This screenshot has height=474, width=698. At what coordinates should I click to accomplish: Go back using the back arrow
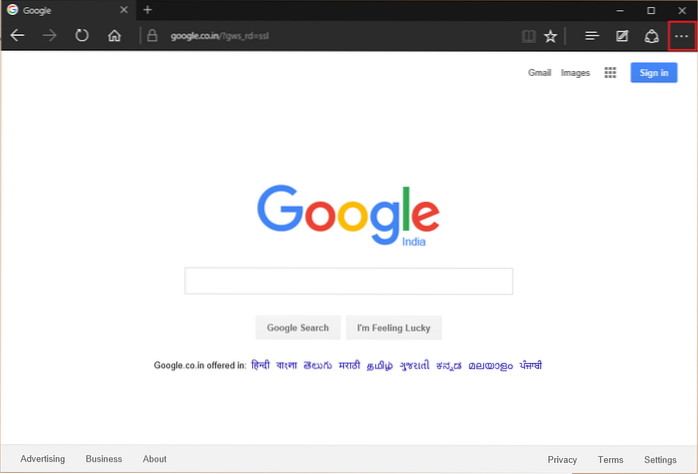pyautogui.click(x=17, y=35)
